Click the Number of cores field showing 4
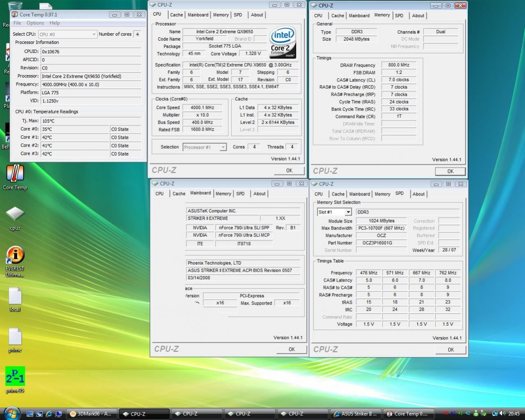Viewport: 525px width, 420px height. (138, 34)
